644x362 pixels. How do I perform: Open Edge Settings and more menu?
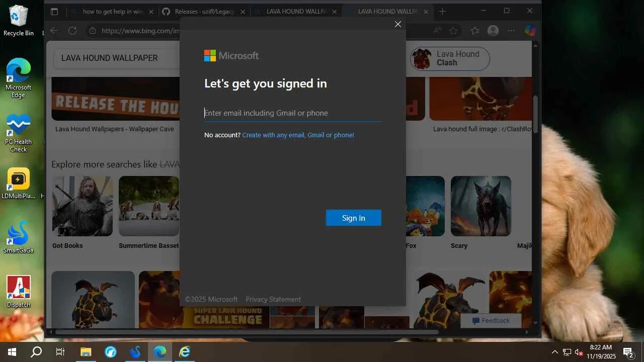point(511,31)
